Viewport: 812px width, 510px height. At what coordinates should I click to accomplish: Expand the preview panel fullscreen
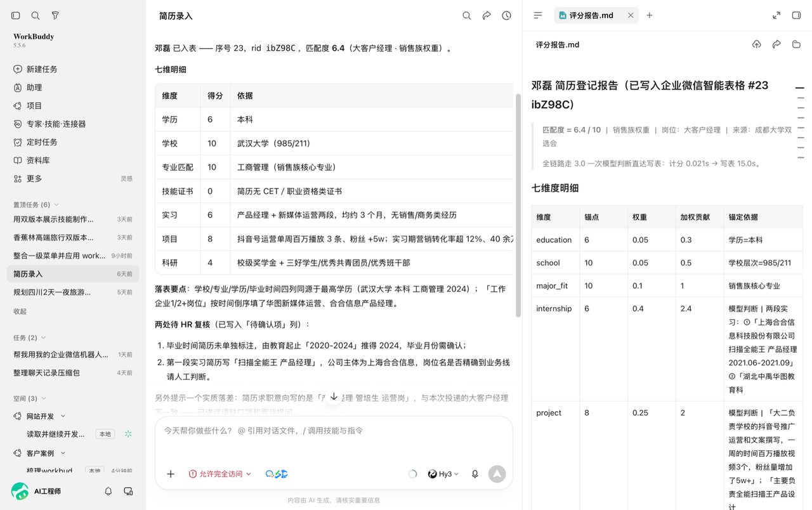click(776, 15)
